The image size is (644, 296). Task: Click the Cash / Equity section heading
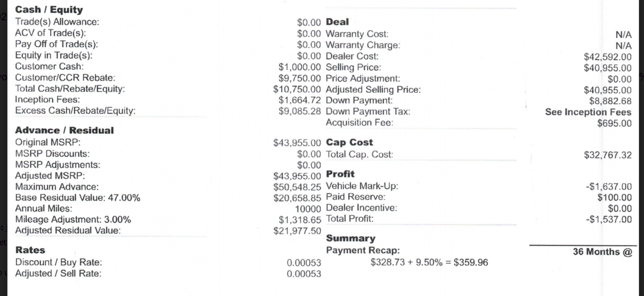click(49, 10)
